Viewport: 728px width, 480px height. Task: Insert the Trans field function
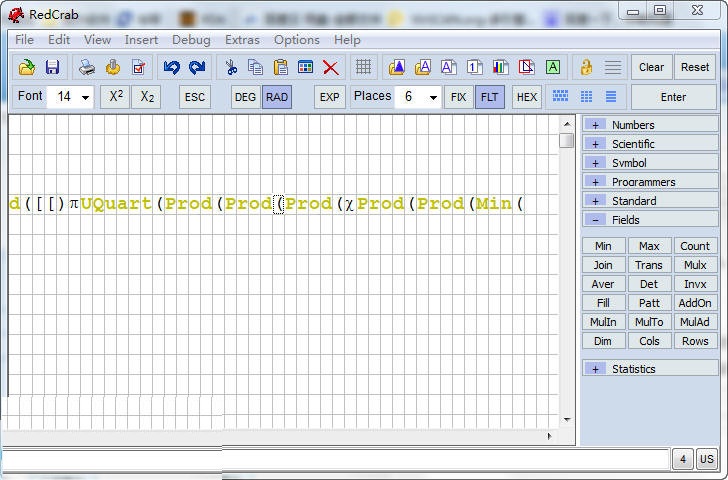pyautogui.click(x=649, y=265)
